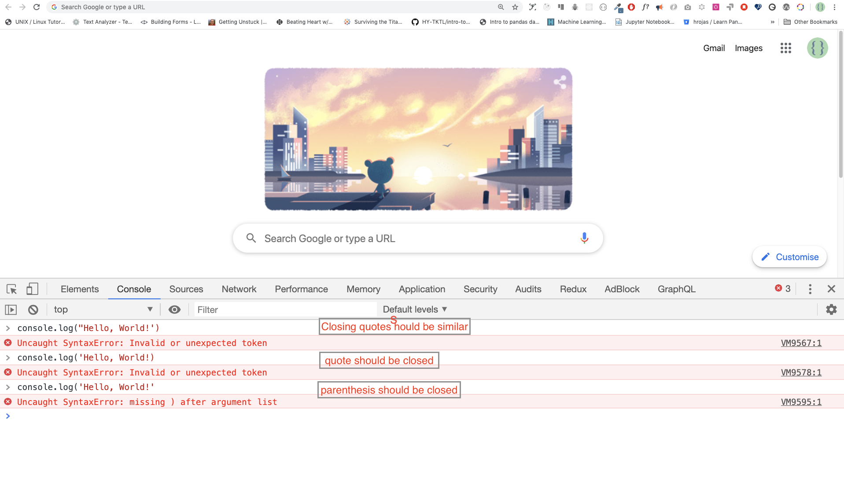Expand the first console.log error entry
The height and width of the screenshot is (504, 844).
7,327
